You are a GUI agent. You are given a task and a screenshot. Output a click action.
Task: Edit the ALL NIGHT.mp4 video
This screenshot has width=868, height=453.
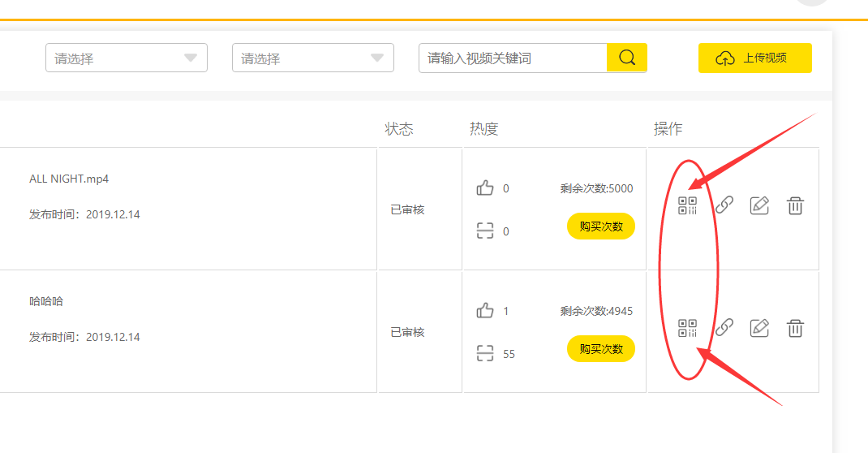tap(759, 205)
